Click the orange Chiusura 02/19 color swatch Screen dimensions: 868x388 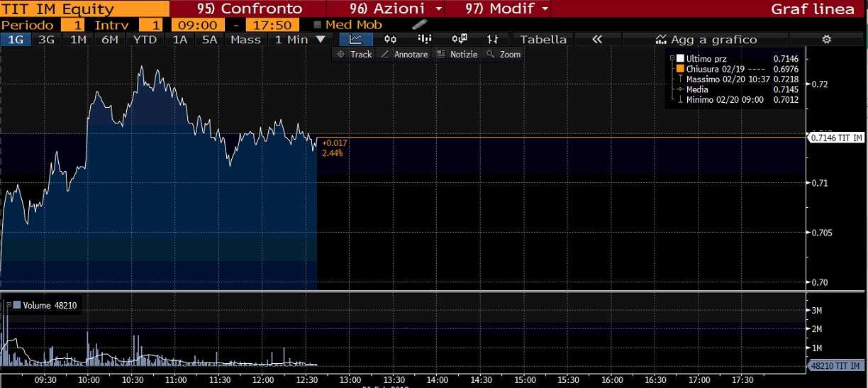(x=680, y=69)
